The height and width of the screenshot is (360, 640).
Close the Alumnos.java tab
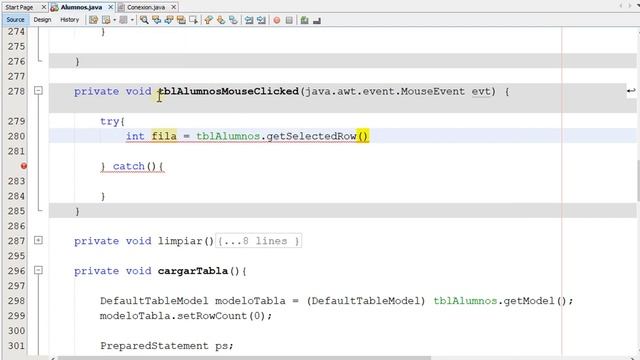(111, 7)
